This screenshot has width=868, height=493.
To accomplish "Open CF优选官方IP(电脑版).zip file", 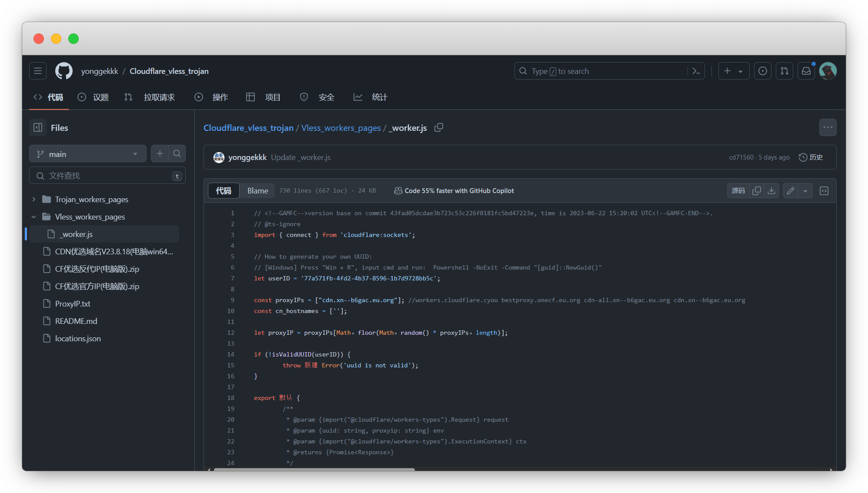I will (x=97, y=286).
